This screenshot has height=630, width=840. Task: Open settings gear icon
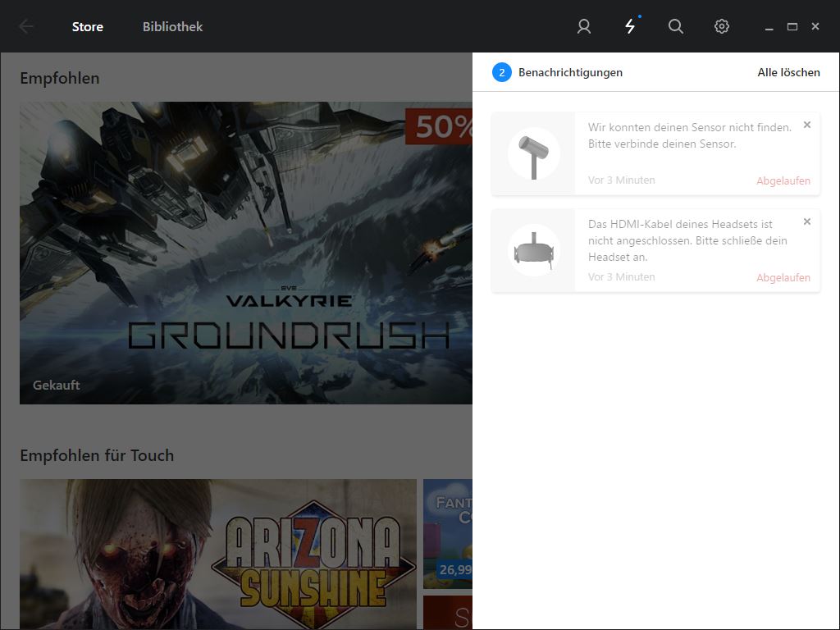pyautogui.click(x=722, y=26)
